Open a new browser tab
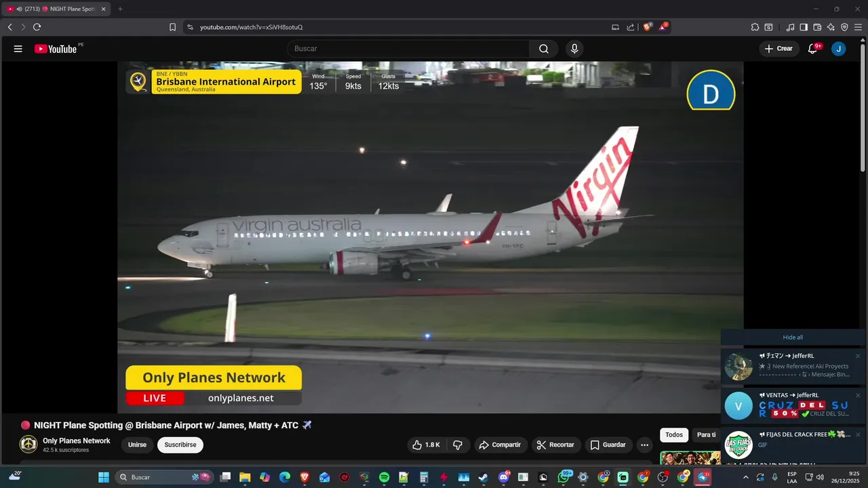The width and height of the screenshot is (868, 488). coord(120,9)
